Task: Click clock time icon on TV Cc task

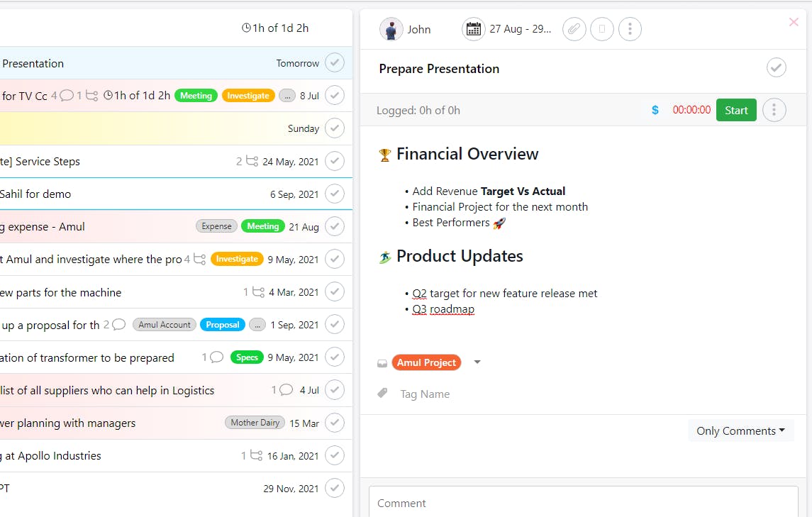Action: [x=109, y=95]
